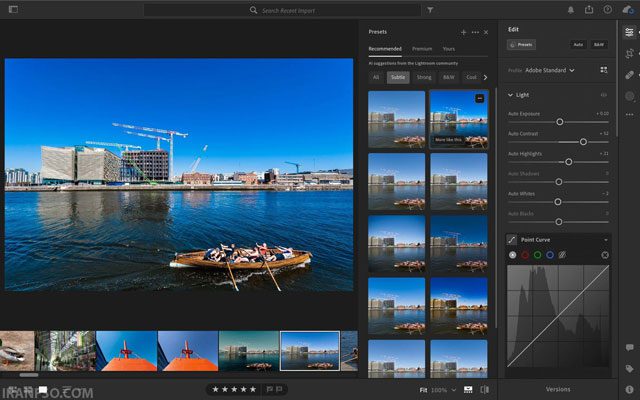Click More like this on the preset
This screenshot has width=640, height=400.
click(448, 140)
